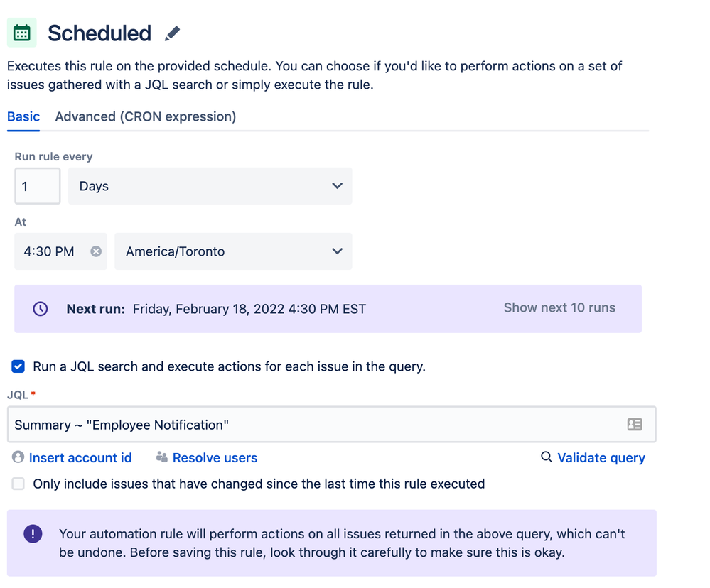Screen dimensions: 710x588
Task: Click the Validate query link
Action: (x=601, y=458)
